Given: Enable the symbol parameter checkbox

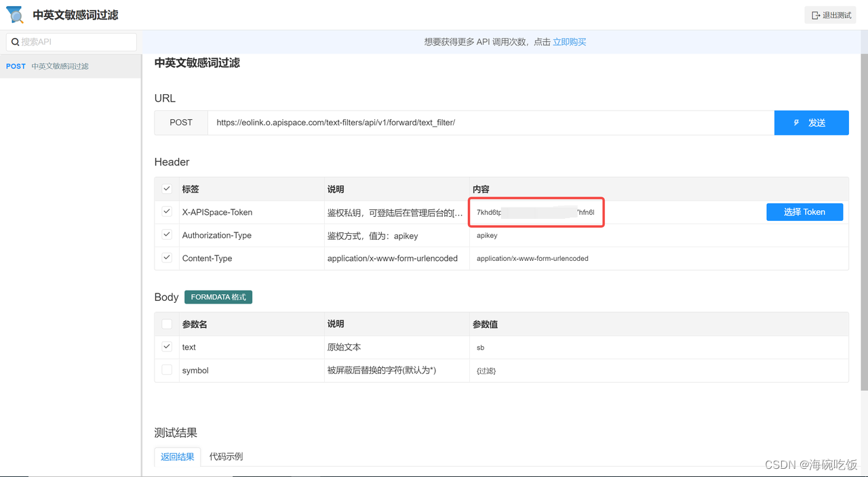Looking at the screenshot, I should tap(167, 370).
